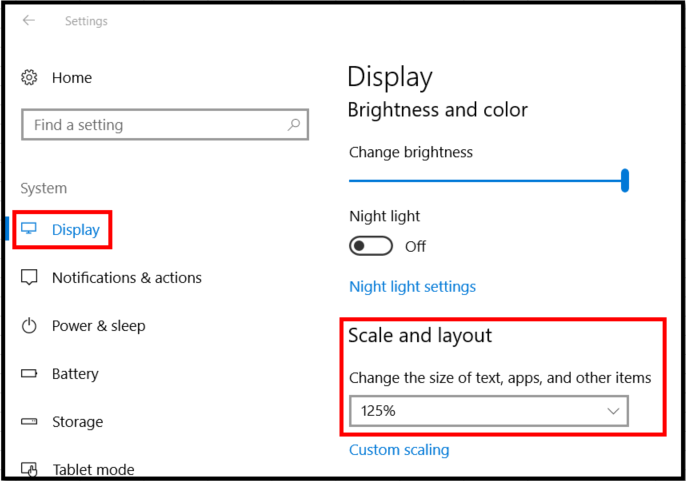Screen dimensions: 686x481
Task: Click the back arrow icon
Action: point(29,20)
